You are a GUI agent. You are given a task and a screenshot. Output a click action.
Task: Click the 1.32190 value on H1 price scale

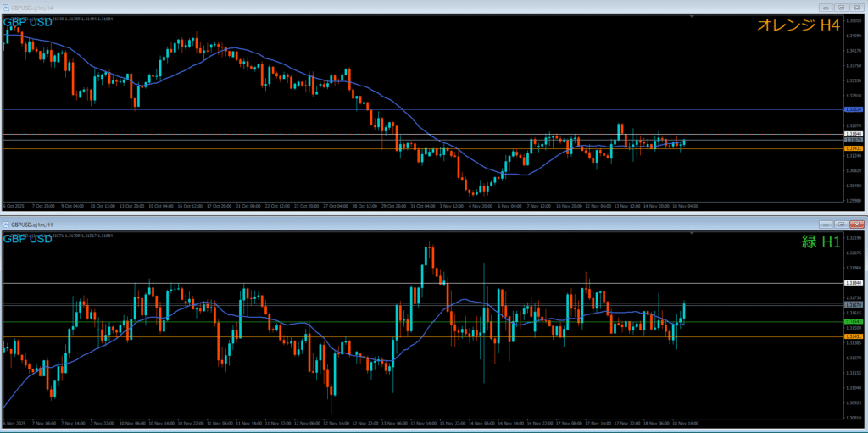tap(854, 237)
